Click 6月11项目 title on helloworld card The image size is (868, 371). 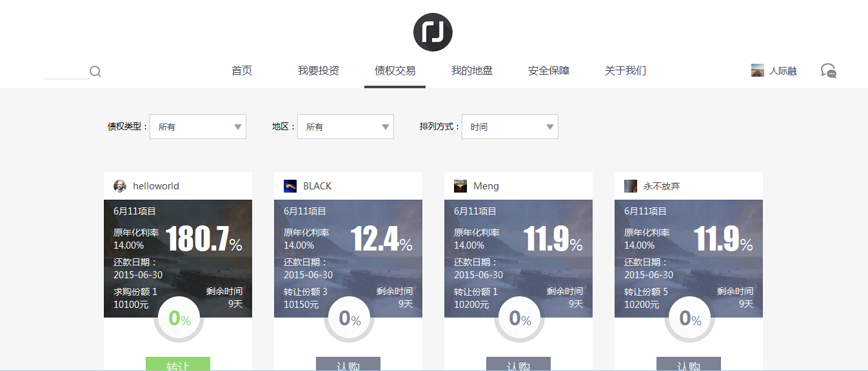click(135, 211)
